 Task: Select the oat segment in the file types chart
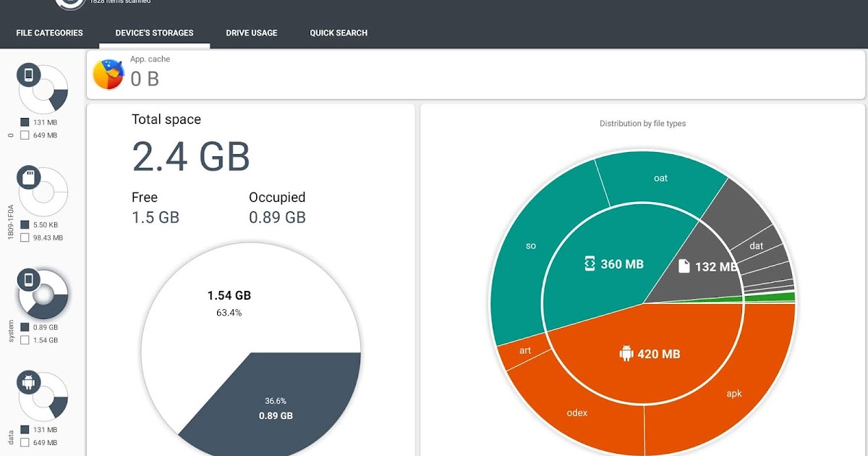pyautogui.click(x=660, y=177)
